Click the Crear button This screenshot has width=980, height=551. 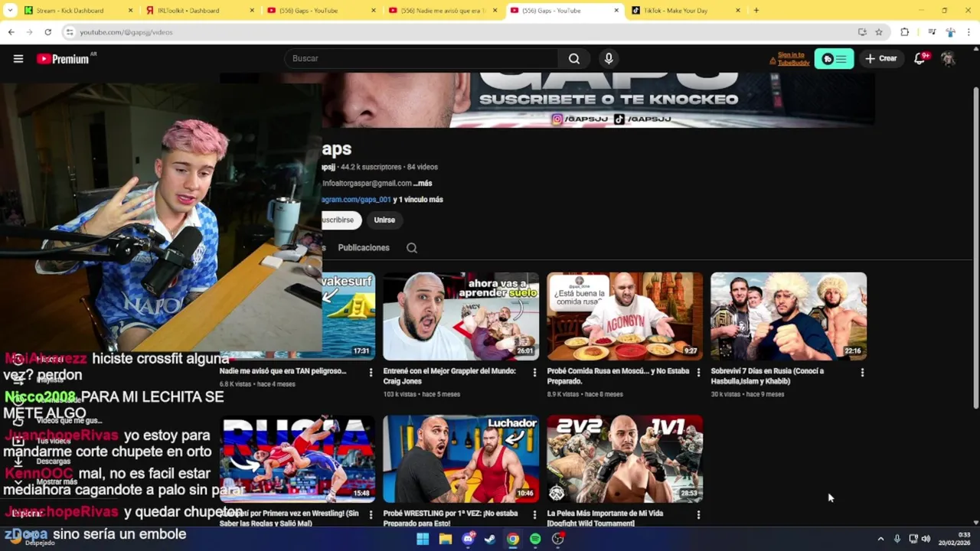click(881, 59)
